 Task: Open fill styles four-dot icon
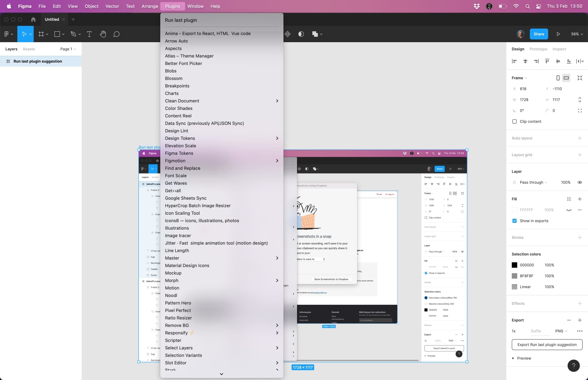(x=569, y=199)
